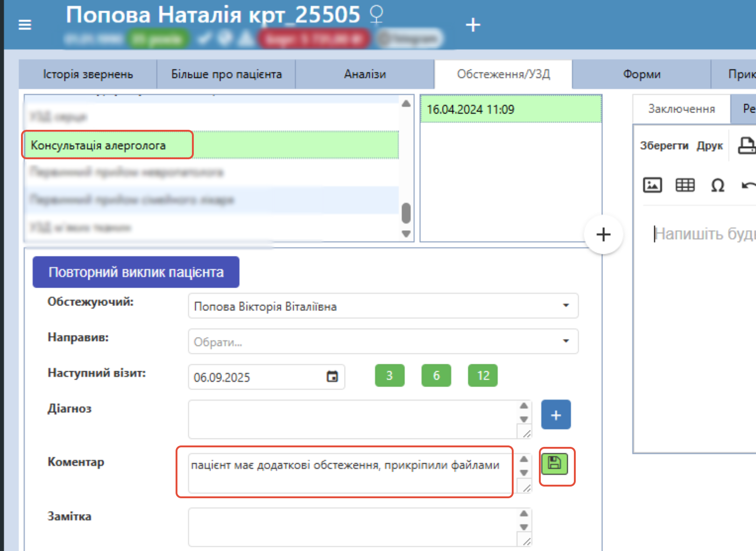Select the Консультація алерголога row
The height and width of the screenshot is (551, 756).
point(211,145)
